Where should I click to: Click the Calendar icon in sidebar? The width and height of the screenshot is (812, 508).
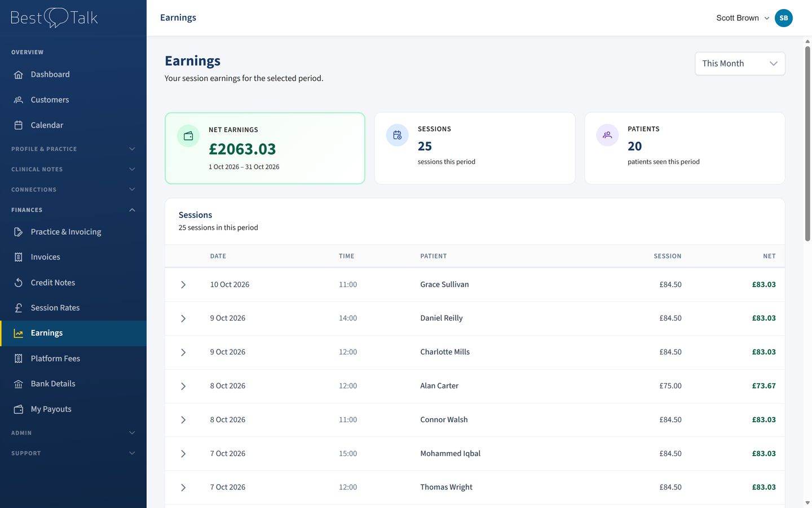point(19,125)
